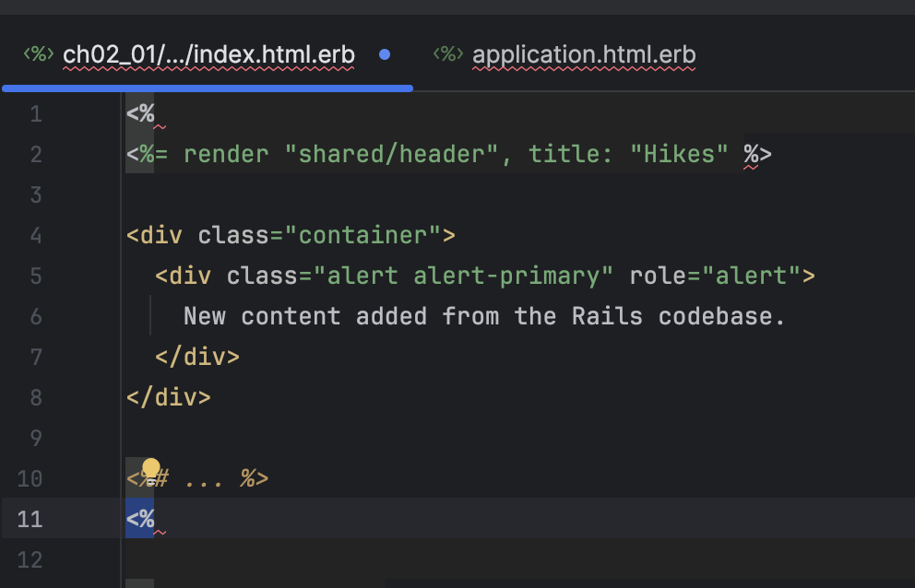Click line number 11 in the gutter

pyautogui.click(x=30, y=519)
